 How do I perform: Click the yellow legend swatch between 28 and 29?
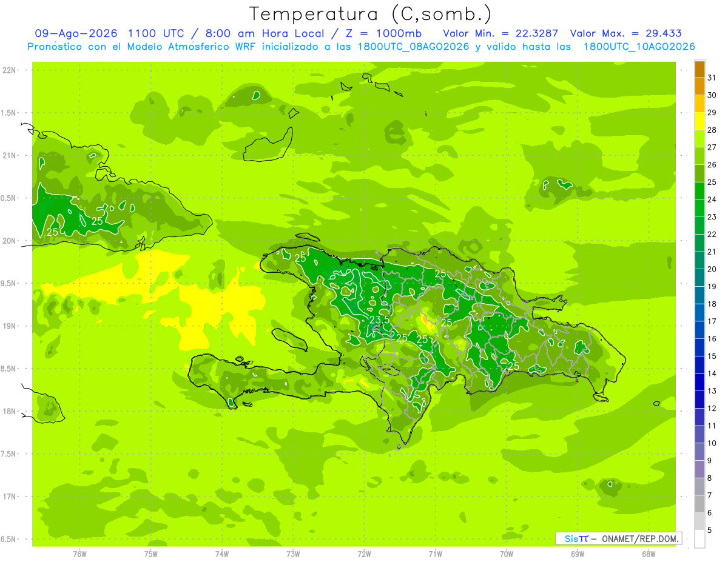point(699,121)
